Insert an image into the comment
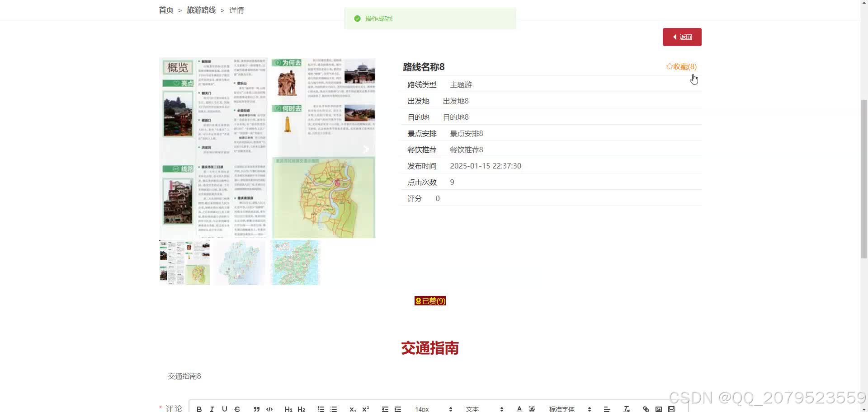This screenshot has height=412, width=868. pos(659,409)
